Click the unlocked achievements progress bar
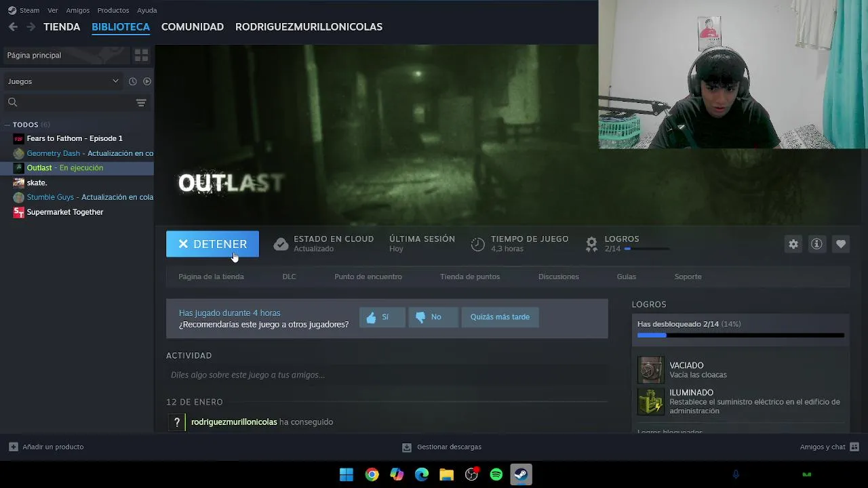This screenshot has width=868, height=488. 741,335
